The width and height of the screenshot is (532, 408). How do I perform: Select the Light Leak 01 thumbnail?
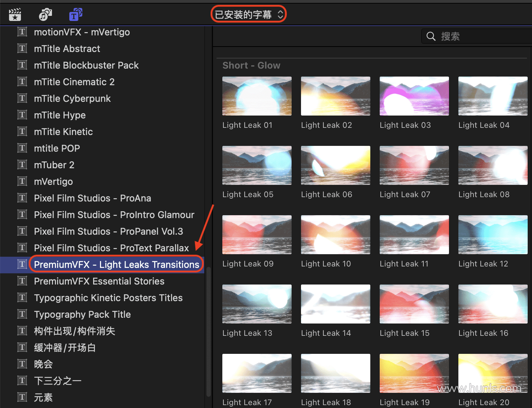coord(257,96)
